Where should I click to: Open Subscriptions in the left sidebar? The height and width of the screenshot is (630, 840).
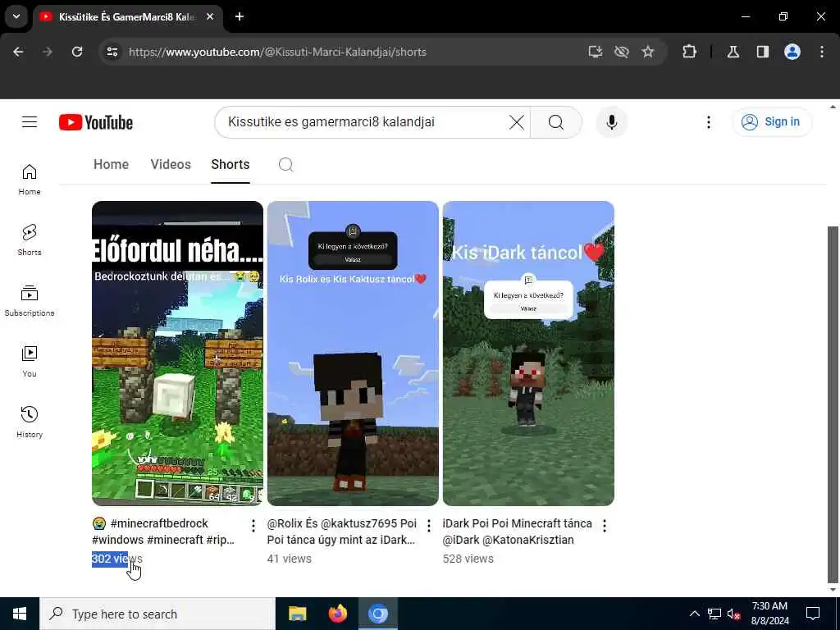(x=30, y=300)
